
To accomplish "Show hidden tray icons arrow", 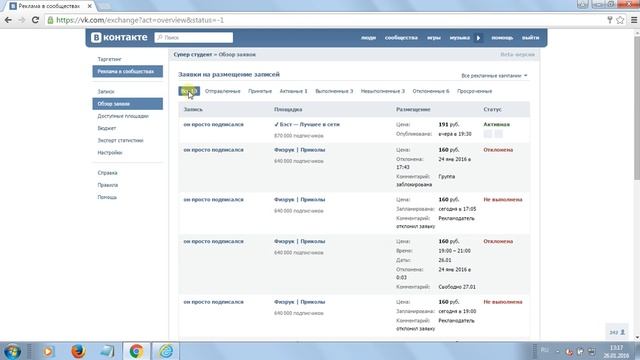I will [557, 351].
